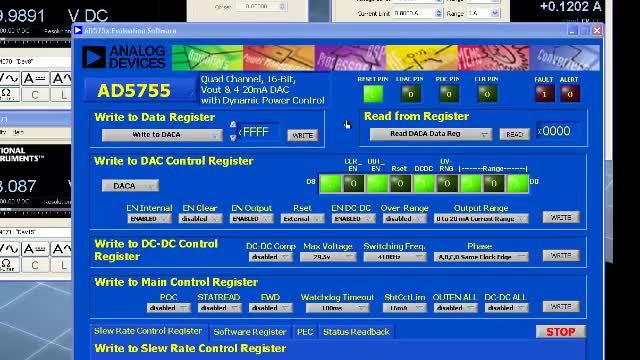Toggle the OV RNG bit square
The width and height of the screenshot is (640, 360).
tap(447, 184)
